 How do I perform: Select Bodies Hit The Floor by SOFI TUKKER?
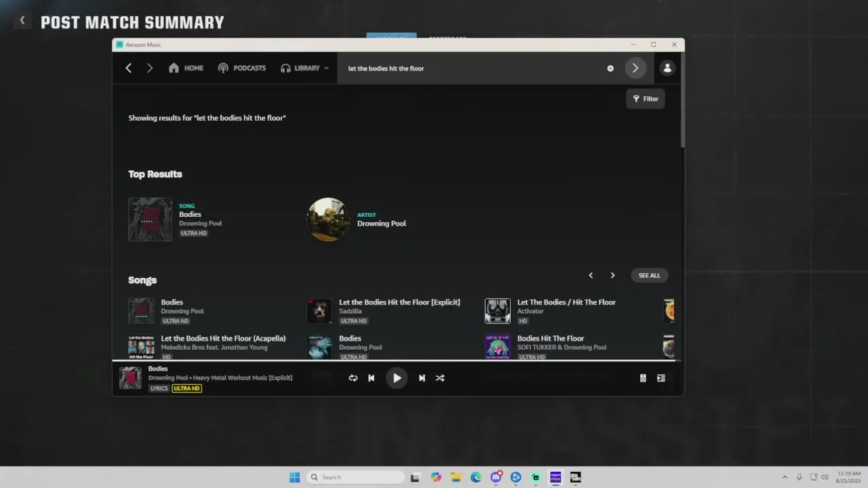551,338
